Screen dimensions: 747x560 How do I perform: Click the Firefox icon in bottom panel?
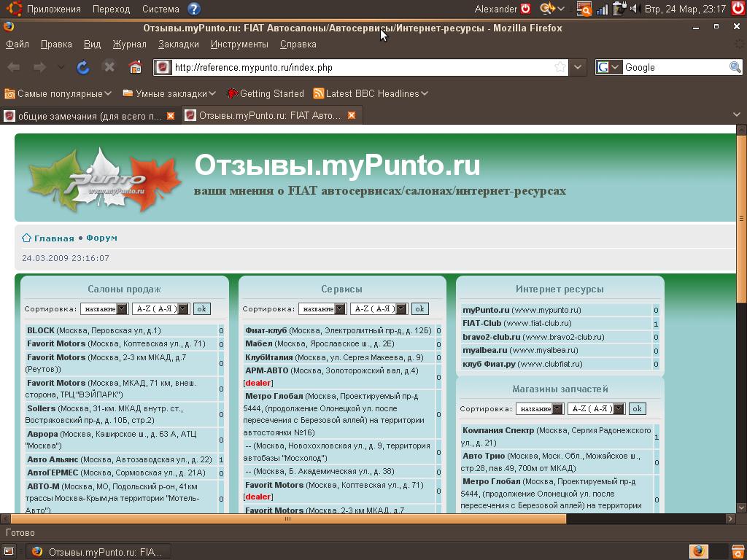[697, 551]
